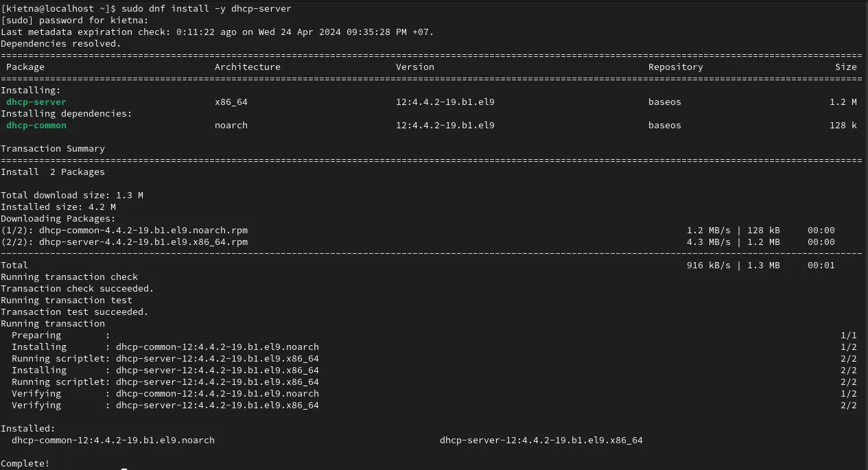Click the green dhcp-common package name
The width and height of the screenshot is (868, 470).
[x=36, y=126]
